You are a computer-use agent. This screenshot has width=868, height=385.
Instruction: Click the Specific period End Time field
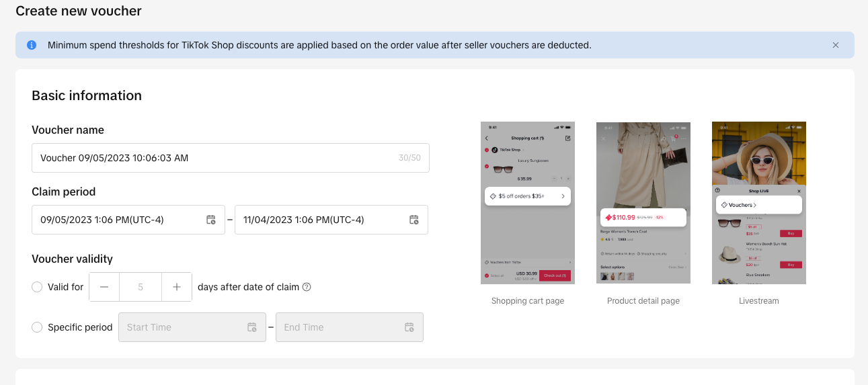pyautogui.click(x=340, y=327)
